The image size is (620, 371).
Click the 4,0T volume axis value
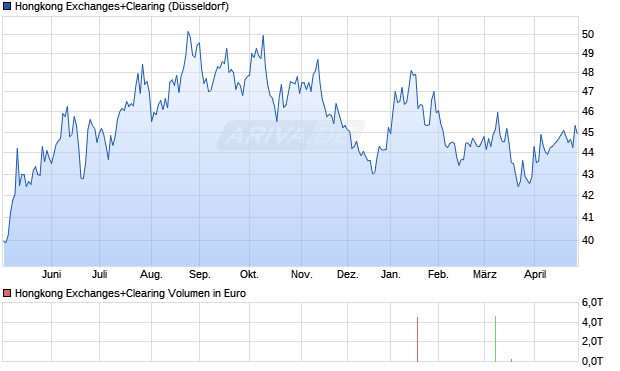pos(592,322)
